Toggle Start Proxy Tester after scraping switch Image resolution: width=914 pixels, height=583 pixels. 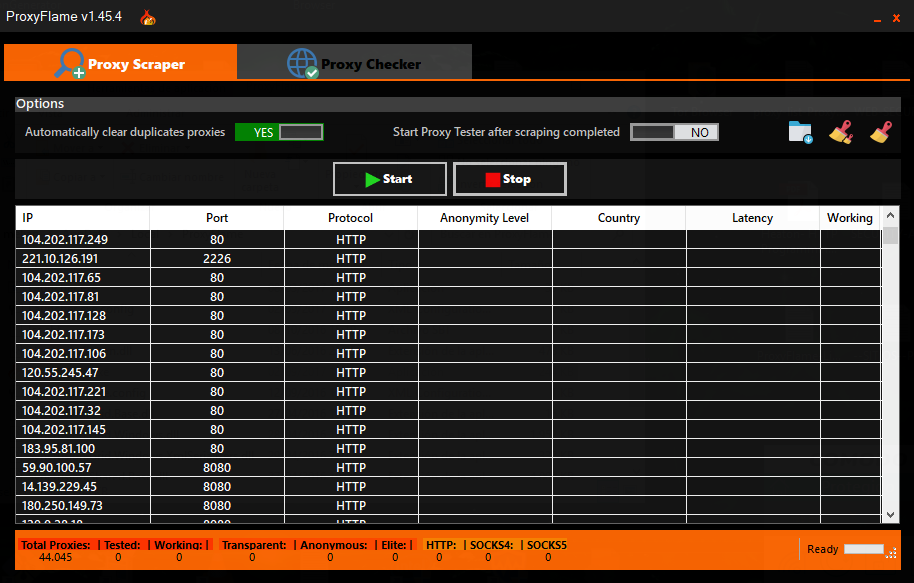tap(674, 132)
